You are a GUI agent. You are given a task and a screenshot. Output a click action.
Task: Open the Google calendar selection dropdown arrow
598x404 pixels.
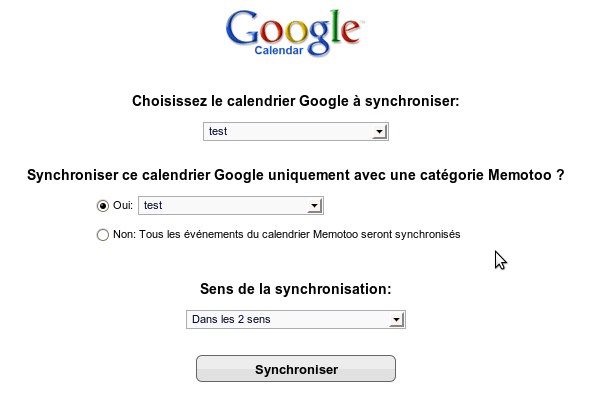[x=379, y=132]
